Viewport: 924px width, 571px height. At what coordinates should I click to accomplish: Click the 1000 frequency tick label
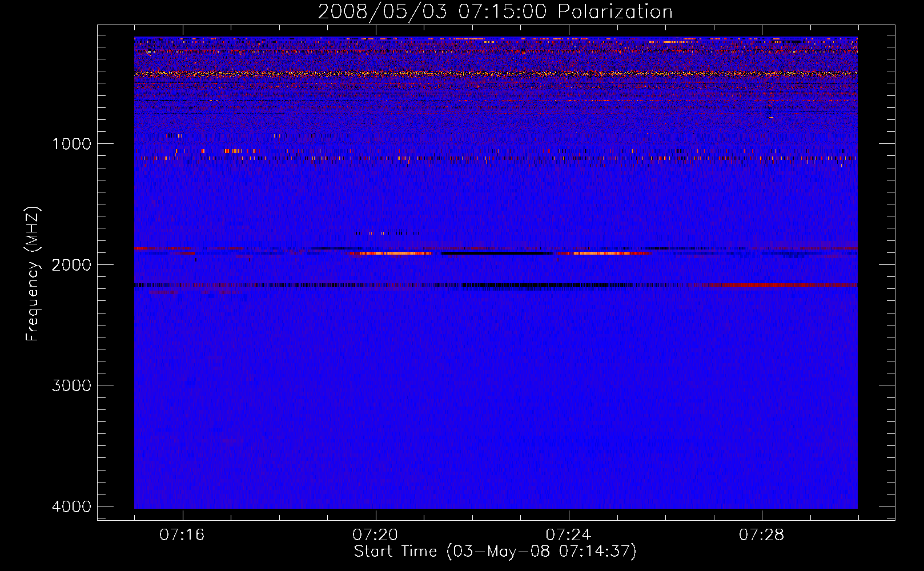71,144
